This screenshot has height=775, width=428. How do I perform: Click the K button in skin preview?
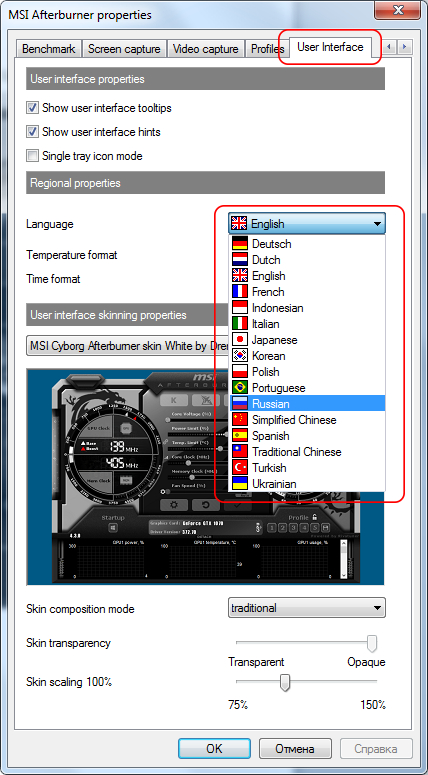(x=173, y=400)
